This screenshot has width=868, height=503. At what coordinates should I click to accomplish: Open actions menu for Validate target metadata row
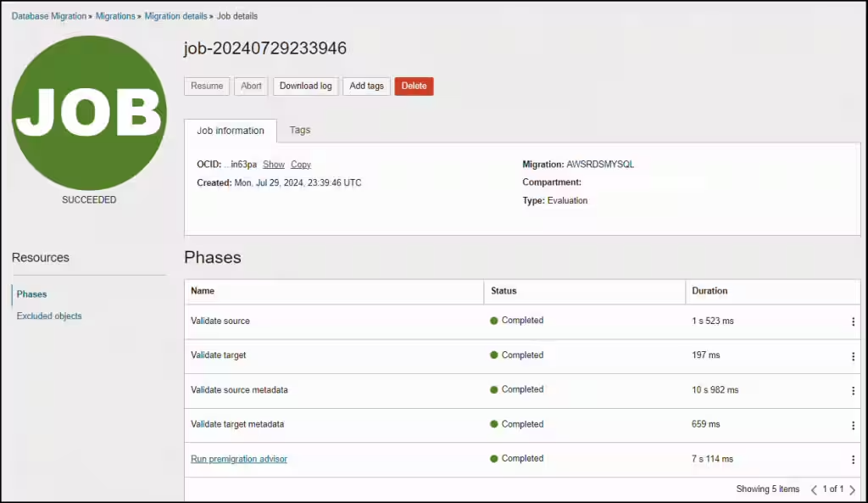click(853, 426)
